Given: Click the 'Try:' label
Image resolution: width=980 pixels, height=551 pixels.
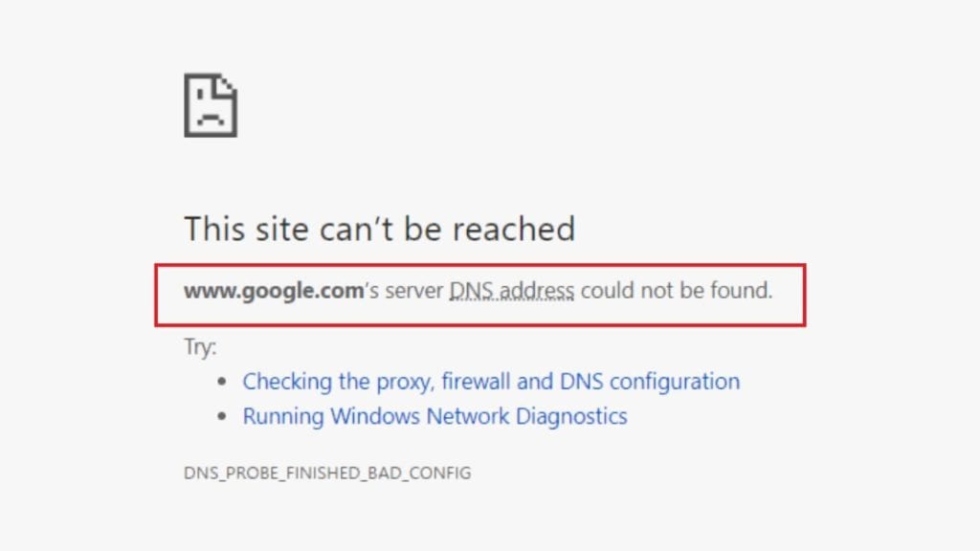Looking at the screenshot, I should point(200,346).
